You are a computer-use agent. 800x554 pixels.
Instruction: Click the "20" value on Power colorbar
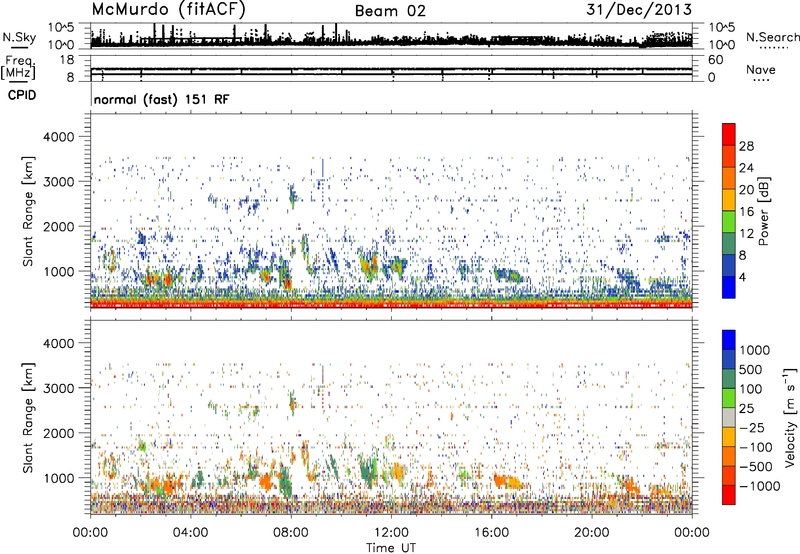click(746, 190)
